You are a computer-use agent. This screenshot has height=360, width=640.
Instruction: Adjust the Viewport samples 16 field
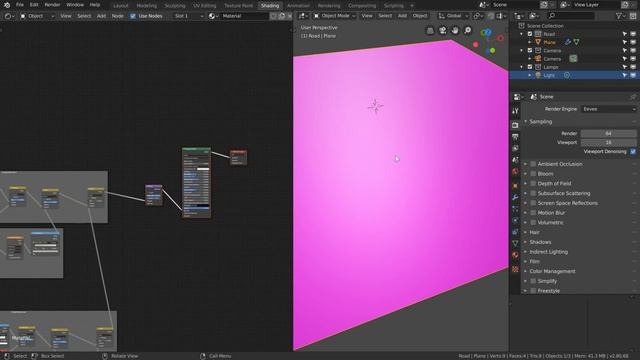[x=609, y=142]
